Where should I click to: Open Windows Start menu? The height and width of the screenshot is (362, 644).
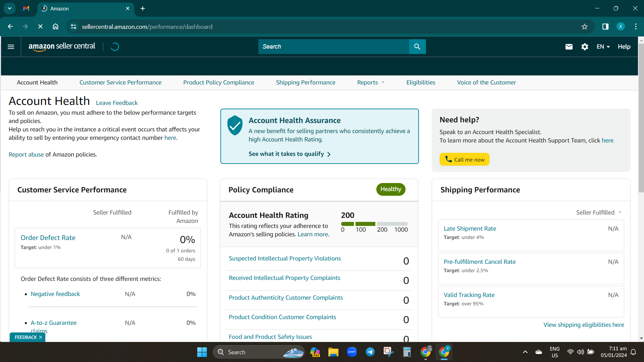[x=202, y=352]
